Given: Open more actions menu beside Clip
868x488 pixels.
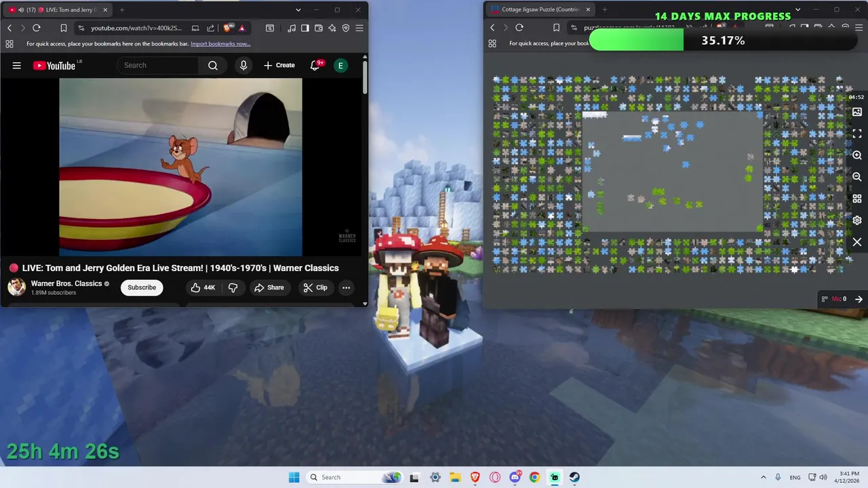Looking at the screenshot, I should (346, 287).
